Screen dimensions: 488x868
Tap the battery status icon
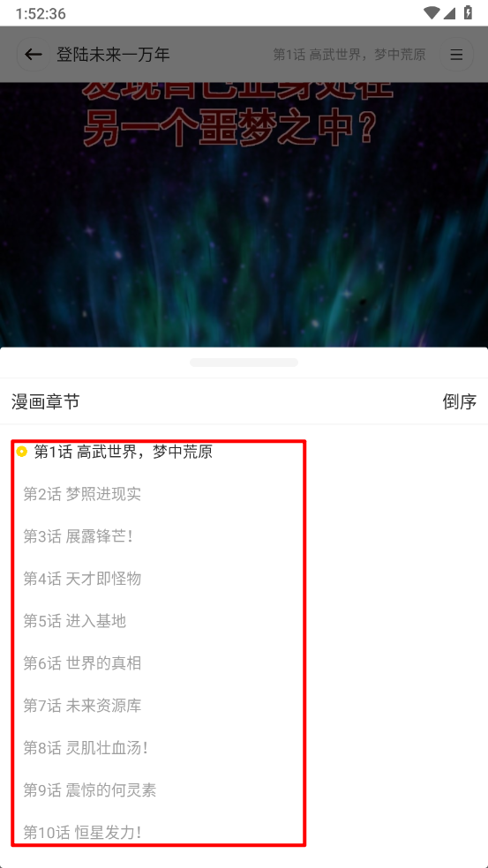coord(468,12)
